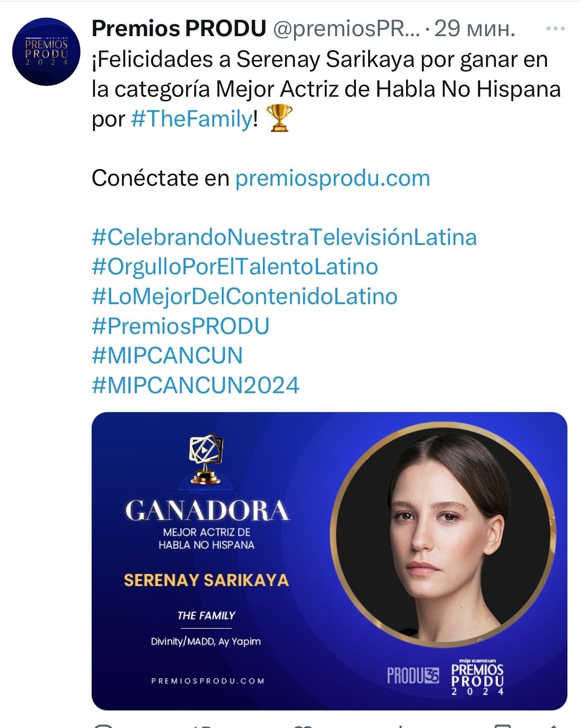The height and width of the screenshot is (728, 580).
Task: Tap the PRODU 35 logo in the image
Action: pyautogui.click(x=413, y=676)
